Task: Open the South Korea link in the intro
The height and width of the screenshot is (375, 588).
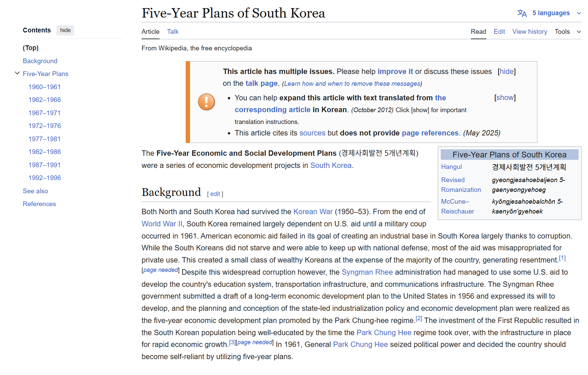Action: pyautogui.click(x=331, y=166)
